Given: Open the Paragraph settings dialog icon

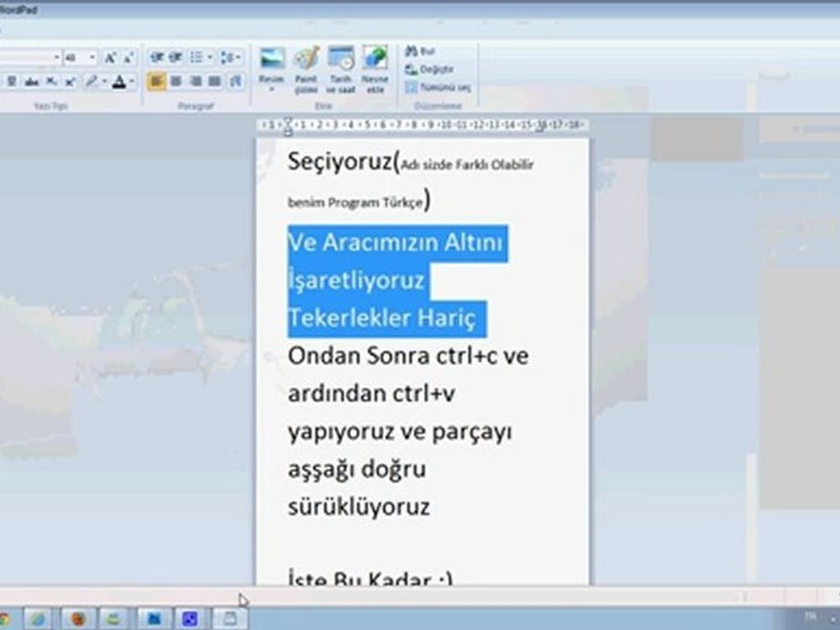Looking at the screenshot, I should point(235,81).
